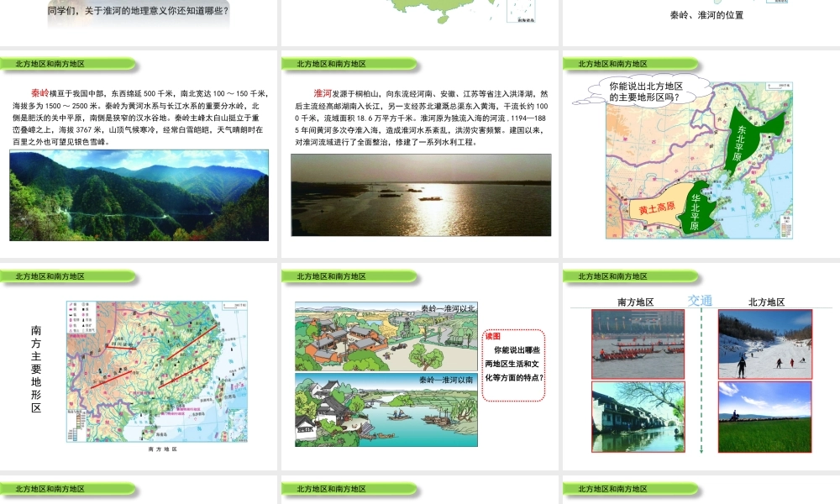This screenshot has width=840, height=504.
Task: Click the 秦岭—淮河以南 water town illustration
Action: click(x=386, y=410)
